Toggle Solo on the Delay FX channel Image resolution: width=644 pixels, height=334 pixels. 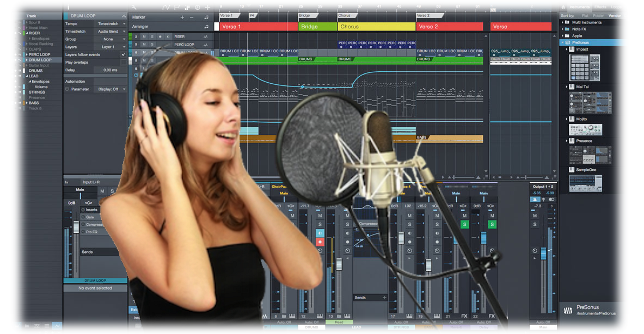pyautogui.click(x=492, y=224)
